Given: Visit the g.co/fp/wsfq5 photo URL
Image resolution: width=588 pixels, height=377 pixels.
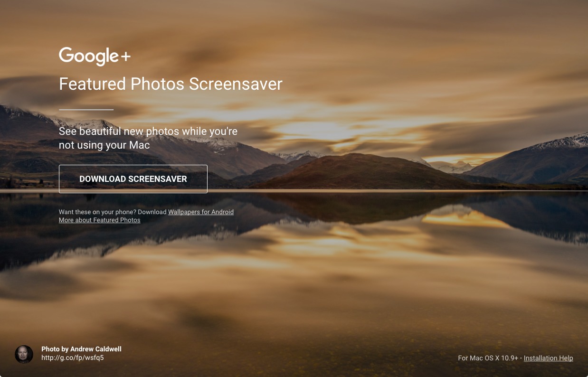Looking at the screenshot, I should pyautogui.click(x=73, y=358).
